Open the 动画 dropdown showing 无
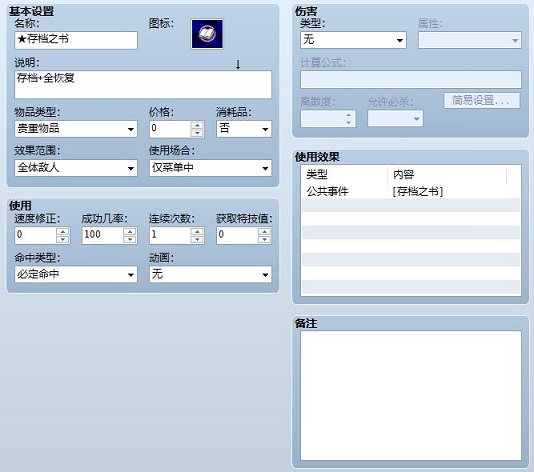Screen dimensions: 534x472 click(x=210, y=274)
